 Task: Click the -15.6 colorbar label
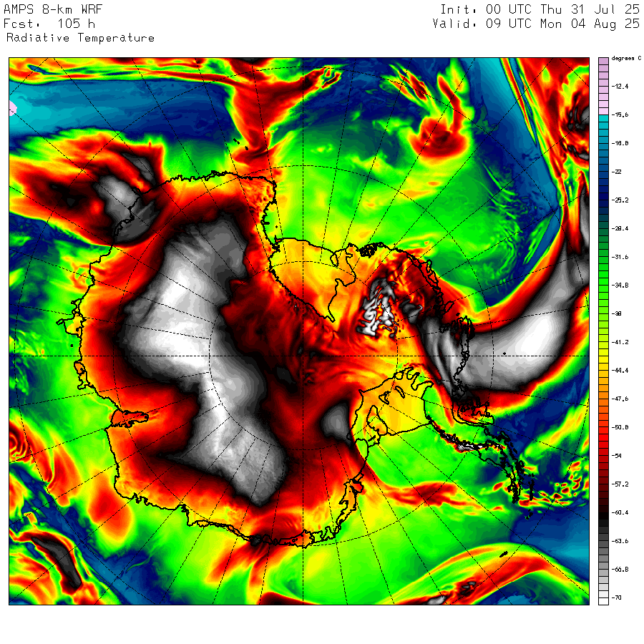point(620,114)
